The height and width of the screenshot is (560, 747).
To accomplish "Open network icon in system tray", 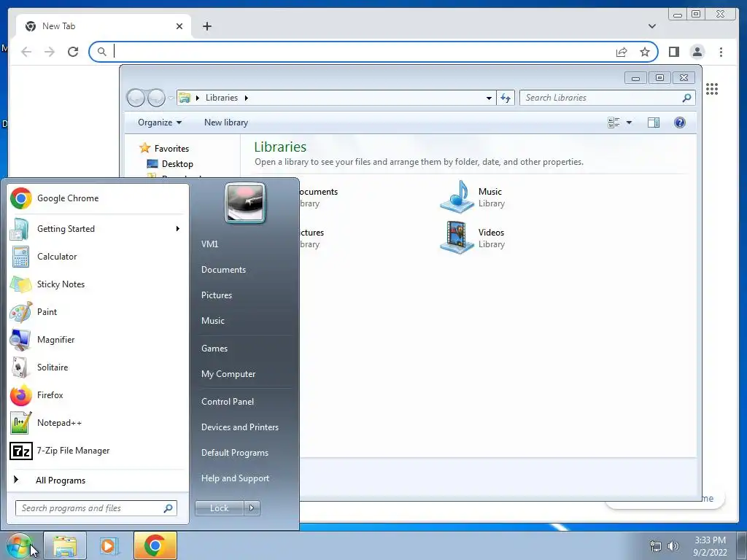I will pyautogui.click(x=656, y=546).
